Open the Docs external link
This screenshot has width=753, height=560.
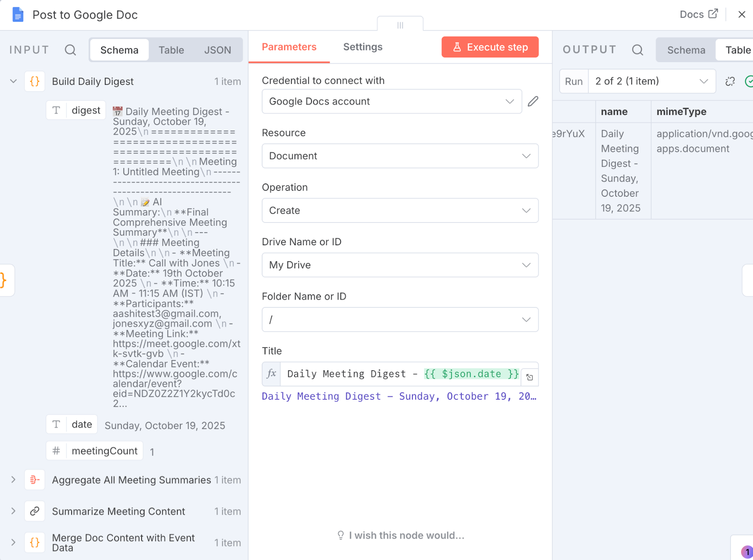click(699, 14)
